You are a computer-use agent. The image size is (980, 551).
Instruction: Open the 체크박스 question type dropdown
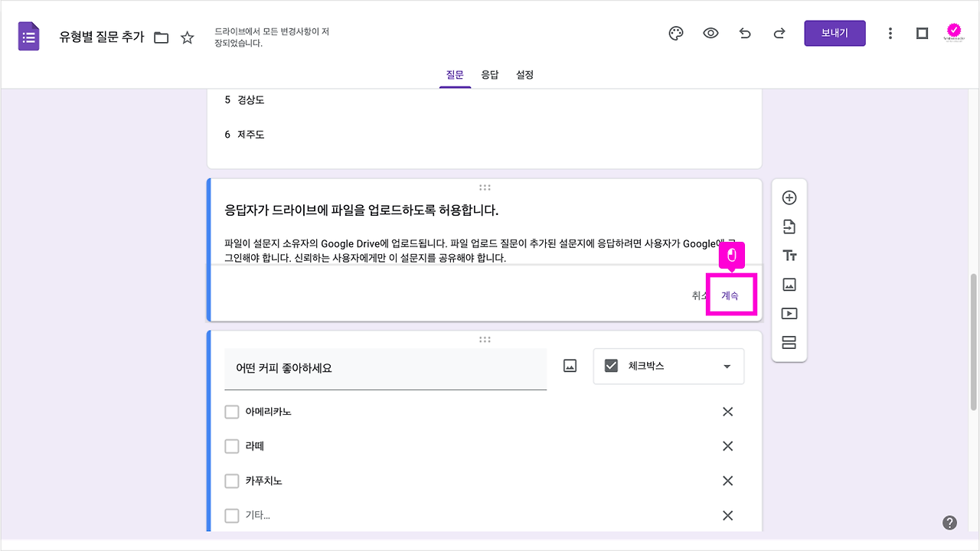[x=668, y=367]
